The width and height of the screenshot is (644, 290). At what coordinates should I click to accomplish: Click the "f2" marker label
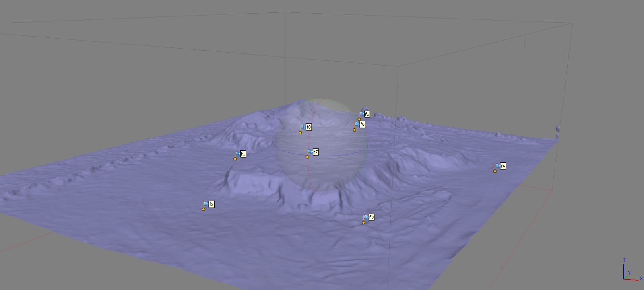coord(212,204)
